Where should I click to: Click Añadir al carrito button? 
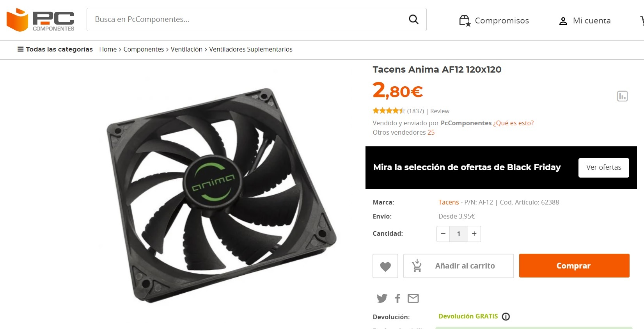point(459,266)
